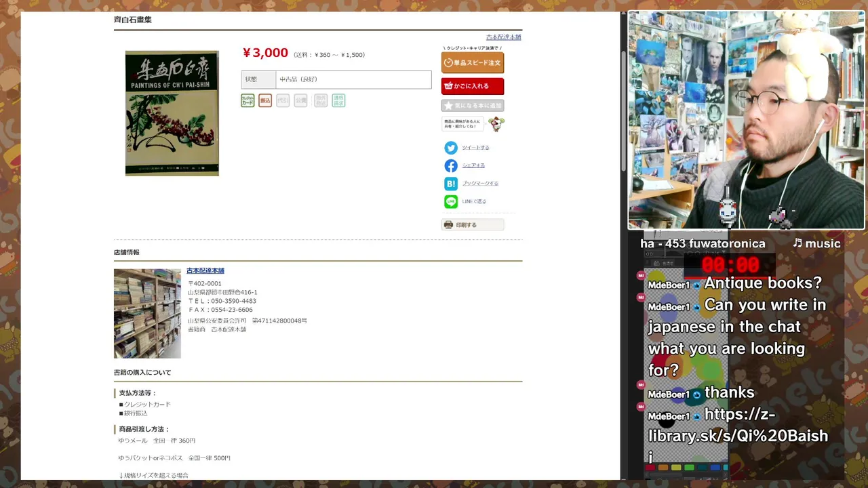Viewport: 868px width, 488px height.
Task: Open 古本配達本舗 link at top right
Action: (x=503, y=37)
